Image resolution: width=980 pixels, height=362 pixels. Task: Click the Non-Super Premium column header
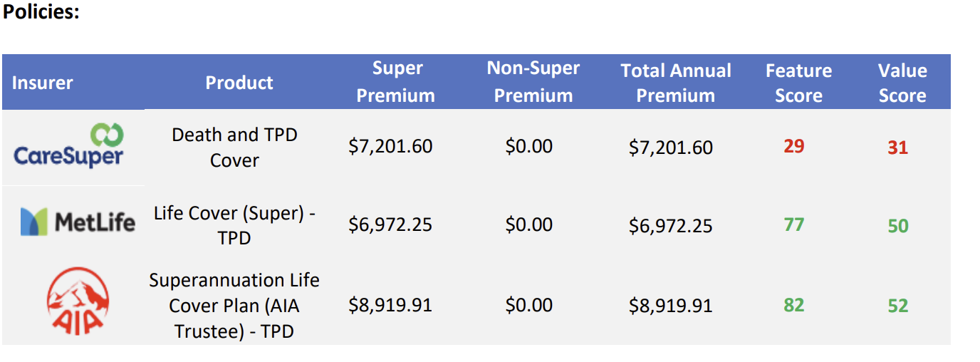533,82
